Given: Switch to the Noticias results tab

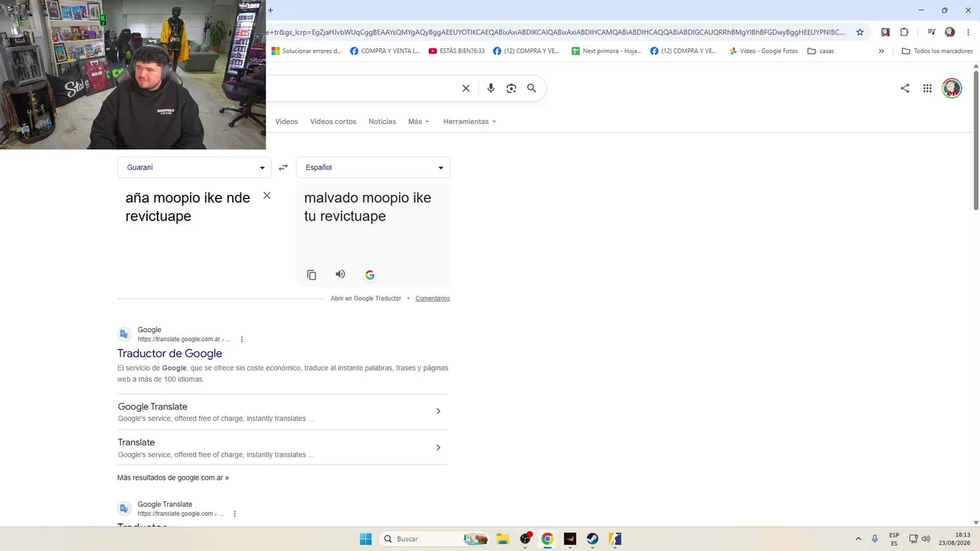Looking at the screenshot, I should tap(382, 122).
